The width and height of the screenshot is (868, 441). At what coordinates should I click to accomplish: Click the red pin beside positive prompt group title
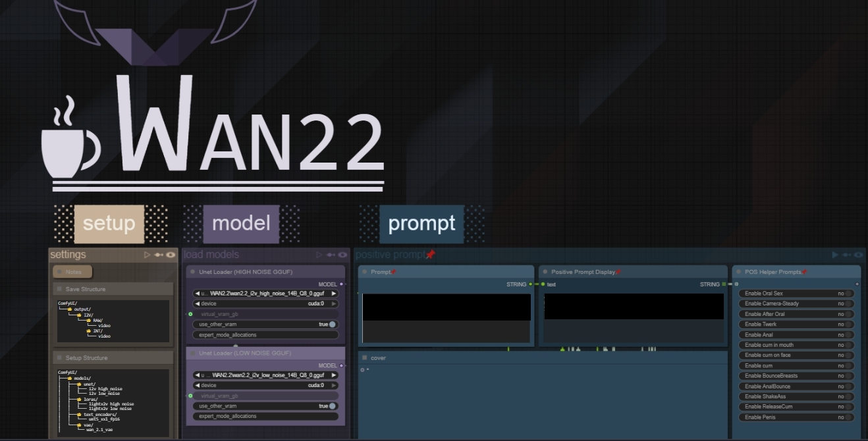click(x=430, y=255)
